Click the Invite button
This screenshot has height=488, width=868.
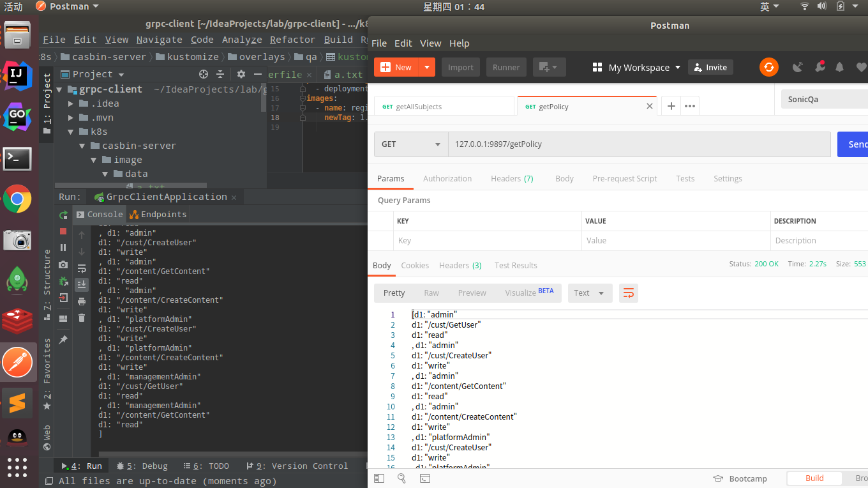[x=710, y=67]
